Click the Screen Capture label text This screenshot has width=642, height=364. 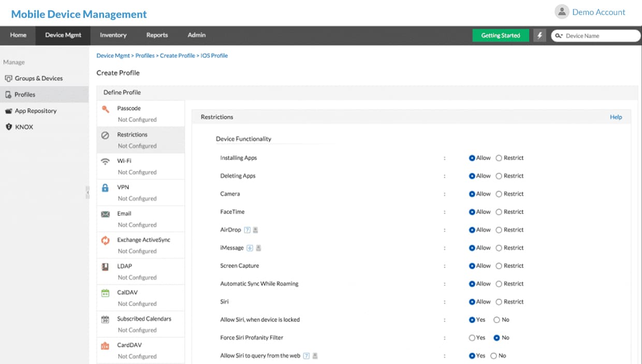[x=240, y=266]
